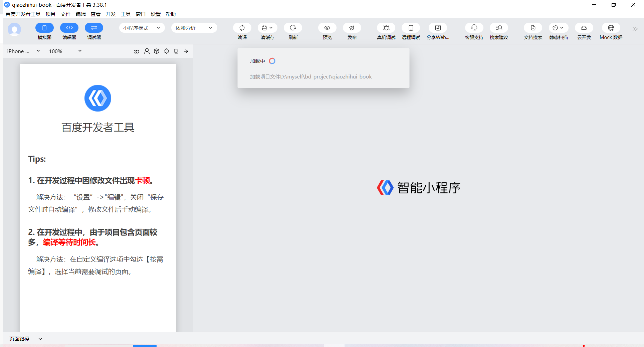
Task: Open the 云开发 cloud development icon
Action: (584, 28)
